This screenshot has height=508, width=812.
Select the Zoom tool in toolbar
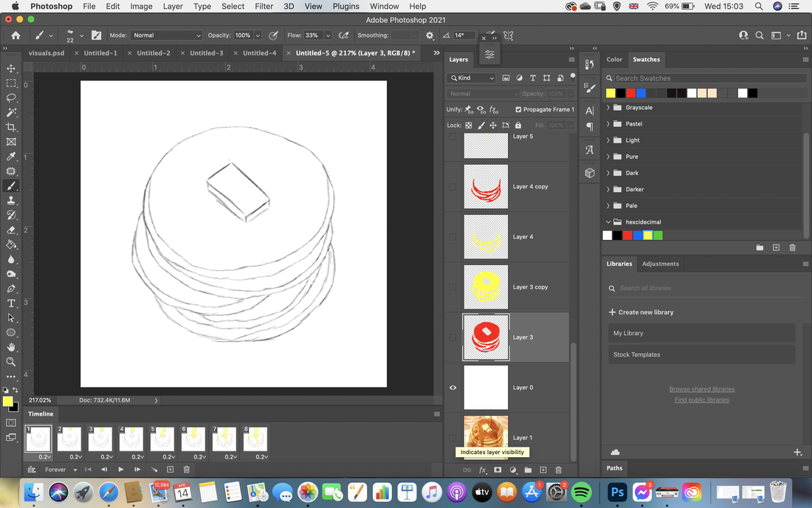(11, 362)
